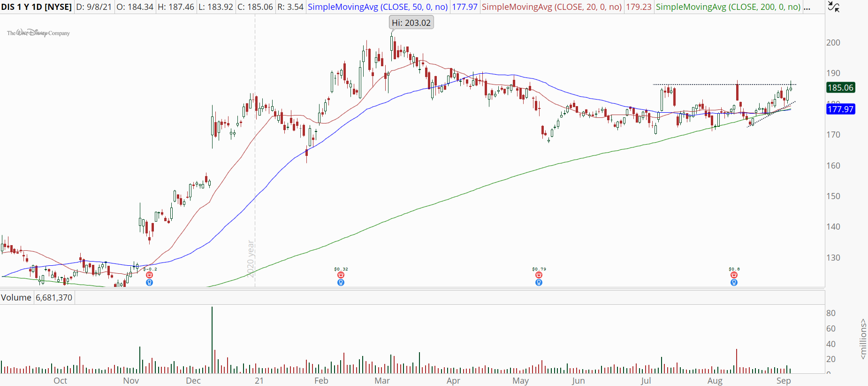This screenshot has width=868, height=386.
Task: Click the '2020 year' vertical divider label
Action: (251, 259)
